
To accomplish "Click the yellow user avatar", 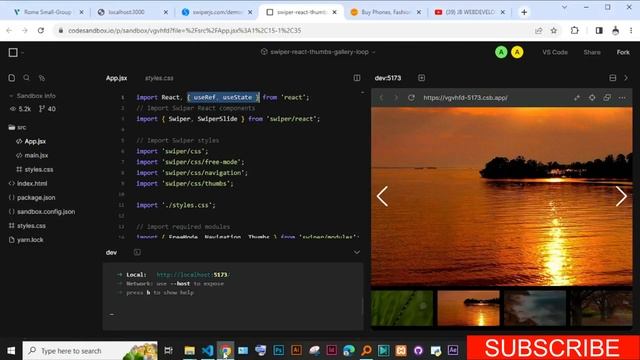I will [517, 52].
